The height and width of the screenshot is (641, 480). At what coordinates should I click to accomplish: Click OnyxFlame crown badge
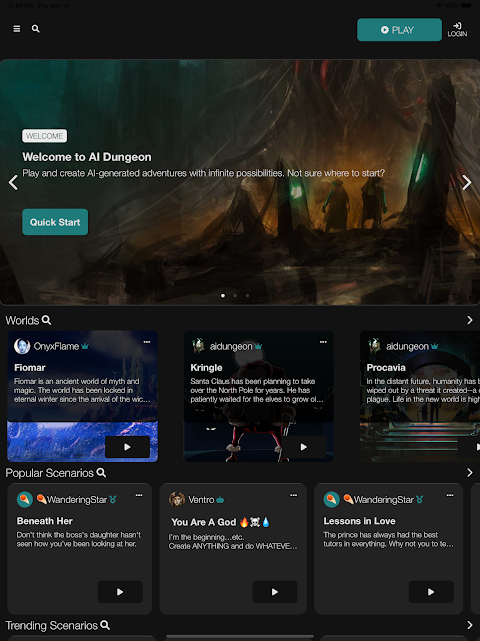[x=85, y=346]
